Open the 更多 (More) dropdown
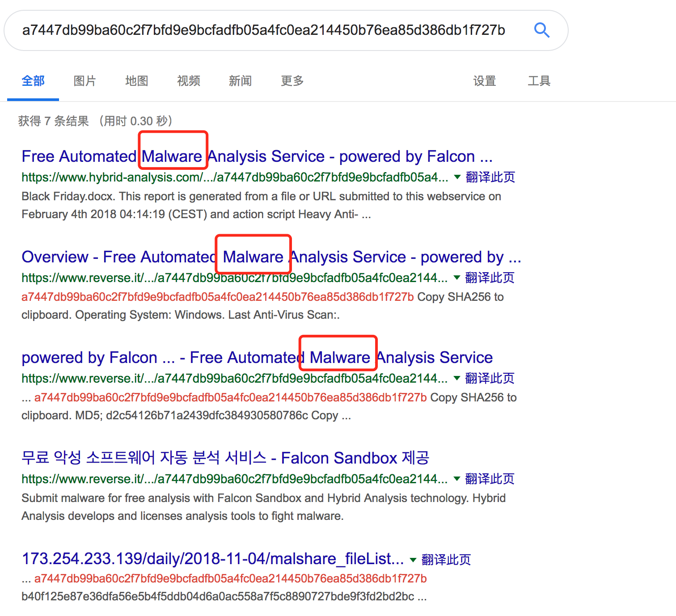 (292, 81)
